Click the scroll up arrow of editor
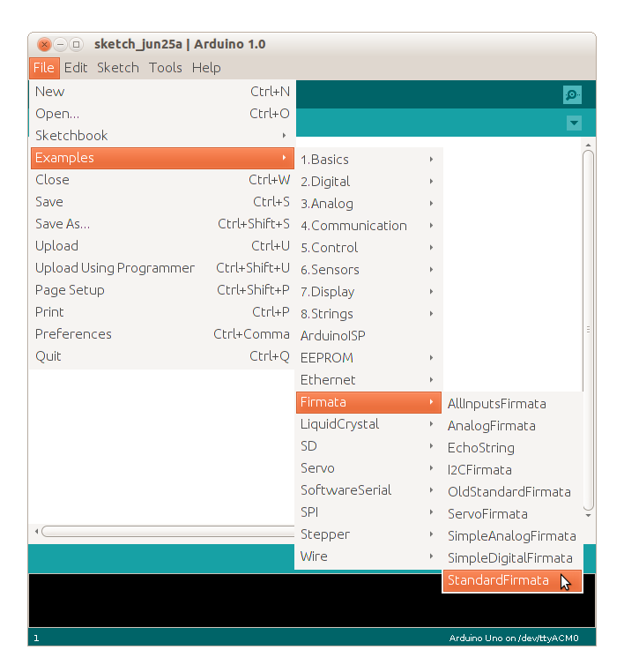 [x=589, y=146]
